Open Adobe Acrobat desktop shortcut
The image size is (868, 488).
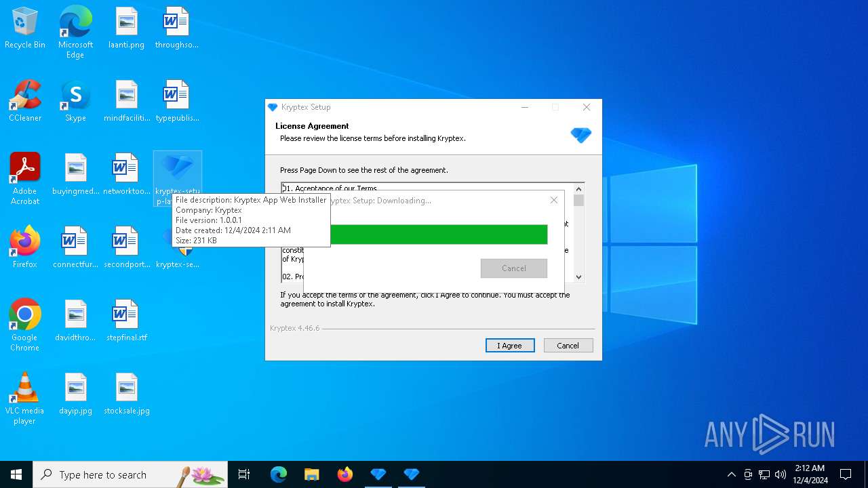(25, 178)
